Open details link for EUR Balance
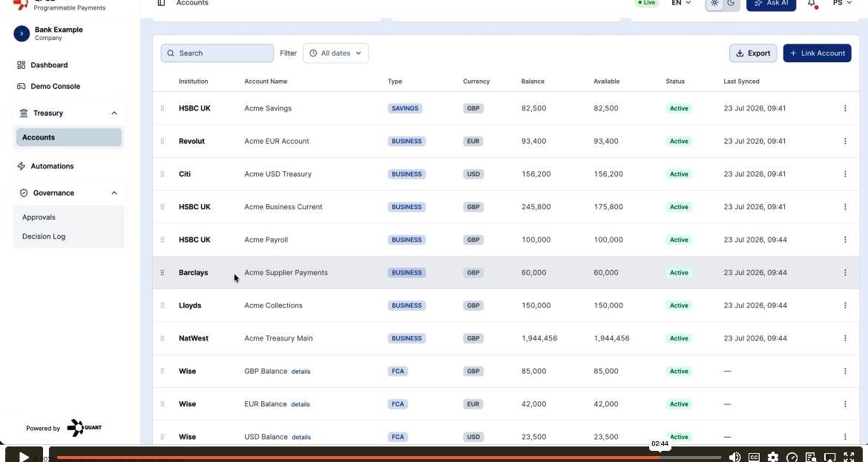Image resolution: width=868 pixels, height=462 pixels. (x=300, y=404)
